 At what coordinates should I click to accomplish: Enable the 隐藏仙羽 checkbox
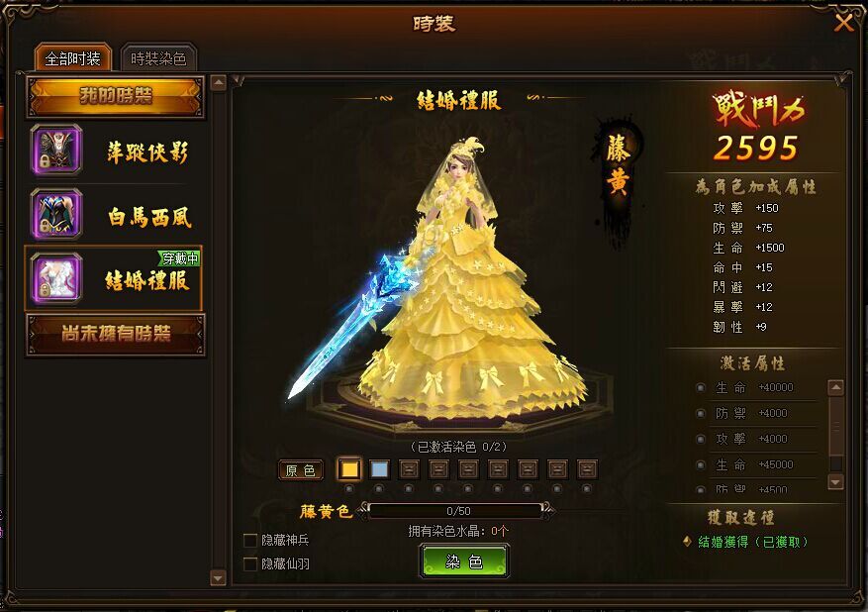pyautogui.click(x=250, y=563)
